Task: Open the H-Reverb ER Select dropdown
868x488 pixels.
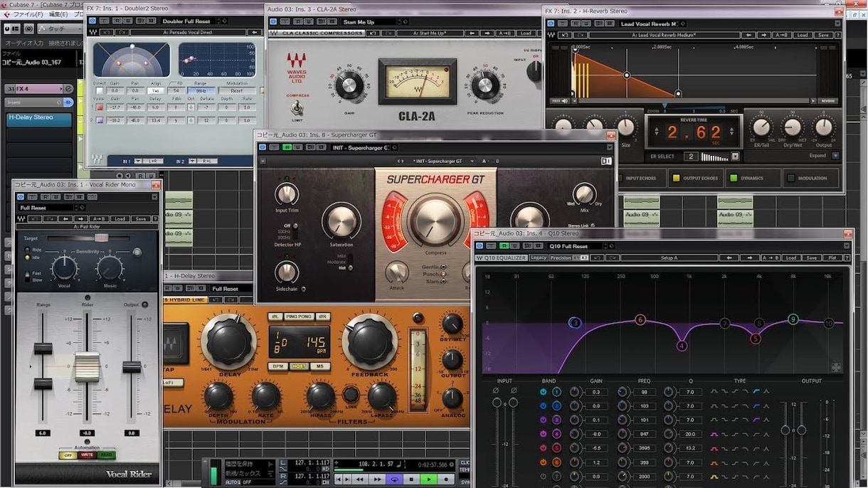Action: (x=736, y=157)
